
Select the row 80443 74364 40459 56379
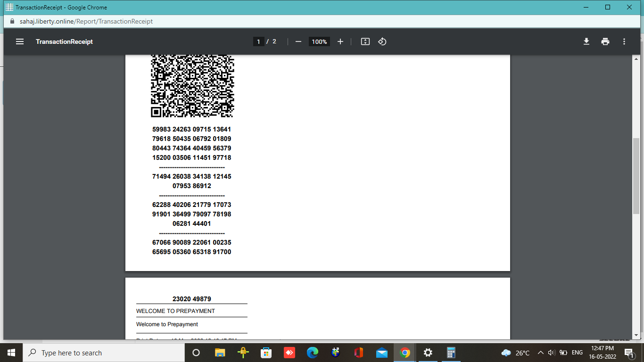[192, 148]
